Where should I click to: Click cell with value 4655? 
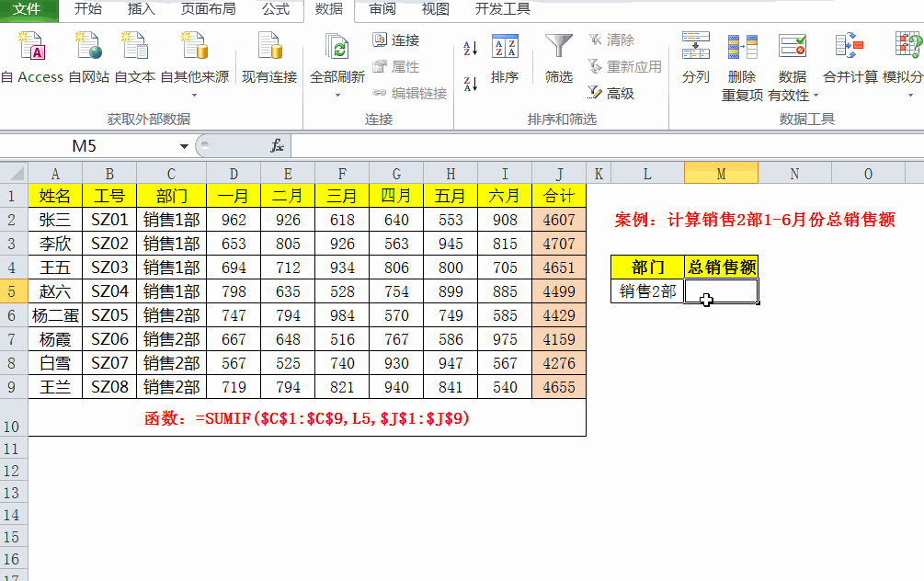pyautogui.click(x=559, y=387)
